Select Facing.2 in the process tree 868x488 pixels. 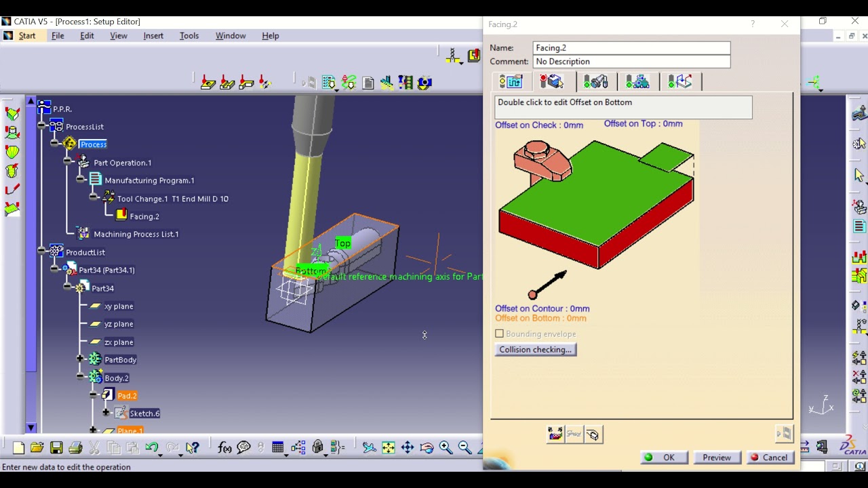click(x=144, y=217)
